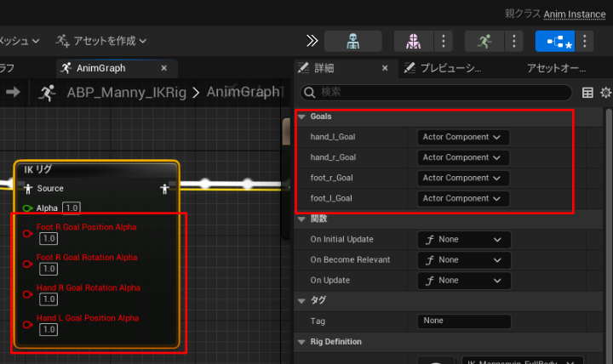Click the Alpha 1.0 value field
Screen dimensions: 613x364
[72, 208]
